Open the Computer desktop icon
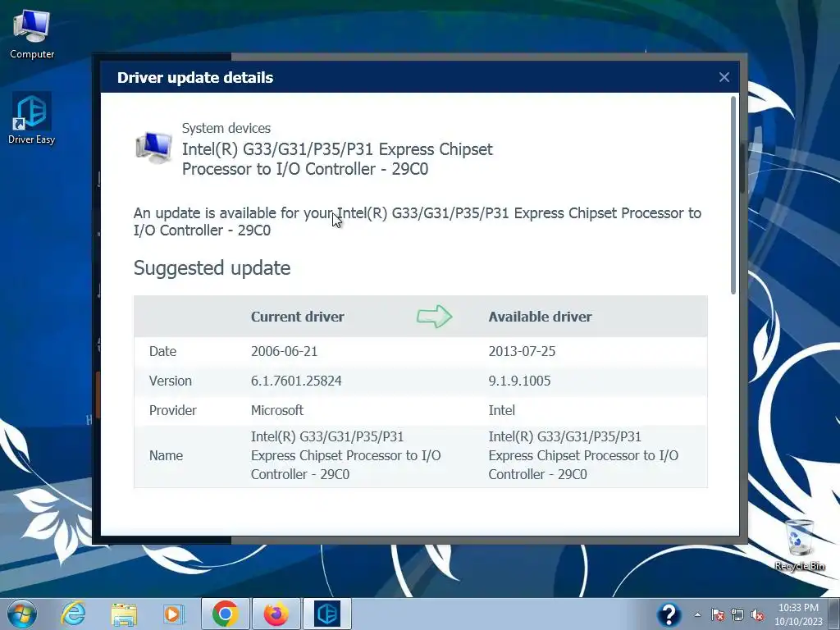Image resolution: width=840 pixels, height=630 pixels. coord(32,34)
